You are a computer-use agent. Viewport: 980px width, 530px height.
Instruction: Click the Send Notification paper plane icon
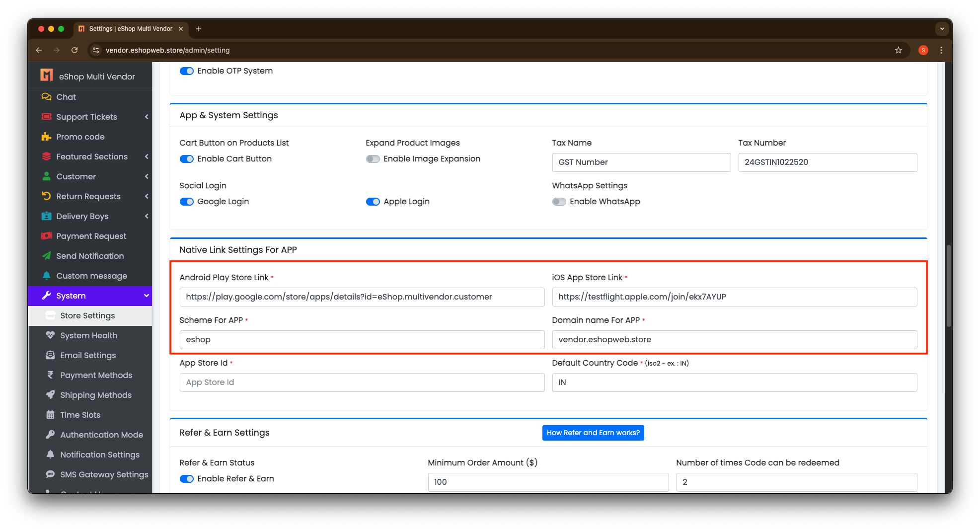46,256
